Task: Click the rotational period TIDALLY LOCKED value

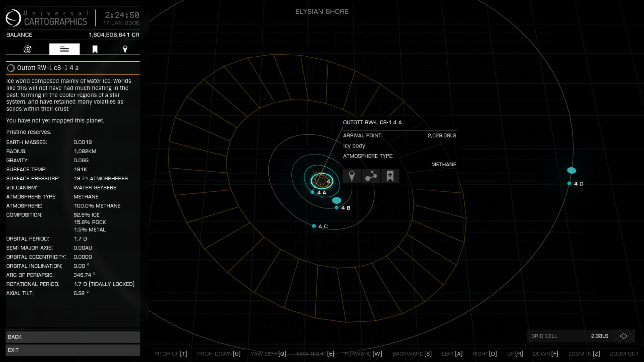Action: click(104, 284)
